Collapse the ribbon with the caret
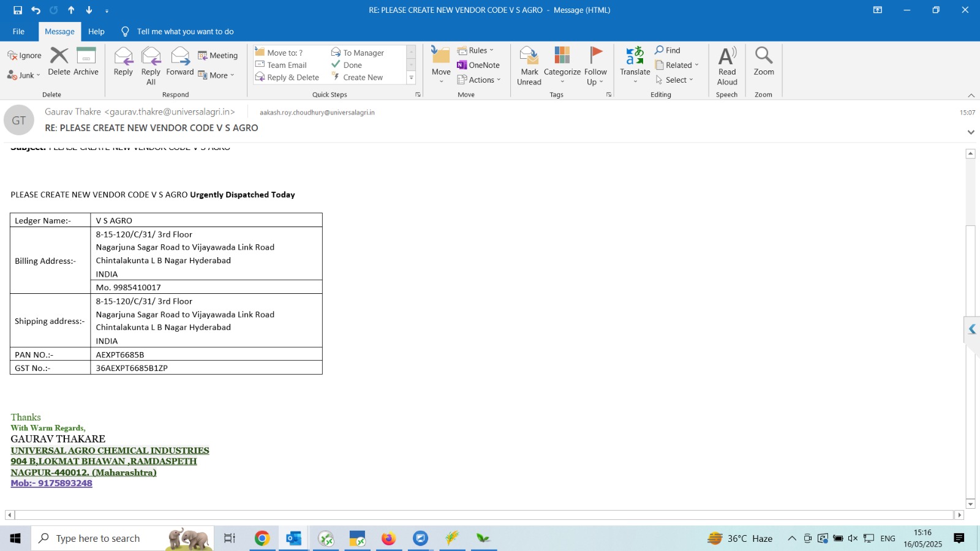The height and width of the screenshot is (551, 980). pyautogui.click(x=971, y=95)
